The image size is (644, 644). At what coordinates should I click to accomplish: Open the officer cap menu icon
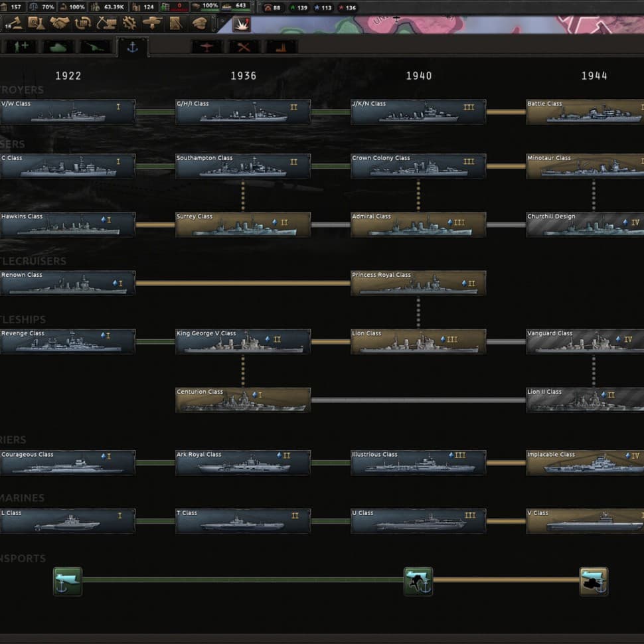point(199,23)
